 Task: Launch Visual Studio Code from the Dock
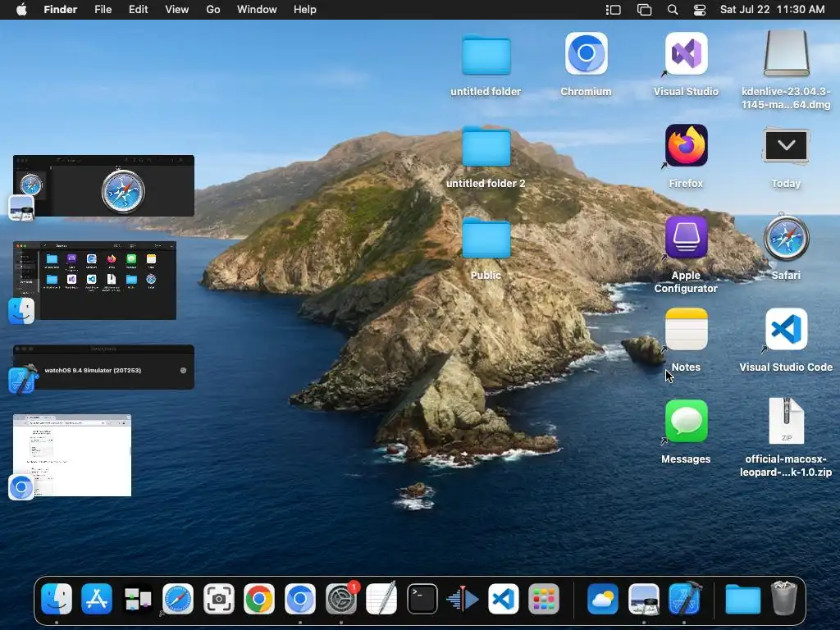[x=504, y=598]
